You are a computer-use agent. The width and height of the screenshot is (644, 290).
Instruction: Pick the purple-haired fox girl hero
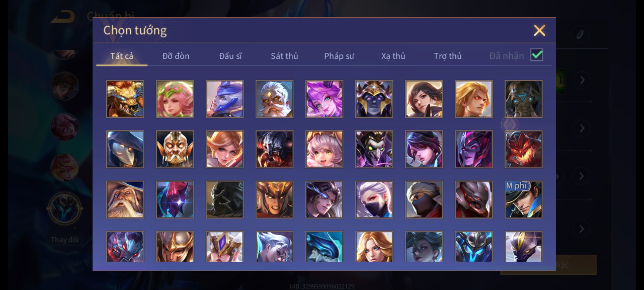(x=324, y=99)
